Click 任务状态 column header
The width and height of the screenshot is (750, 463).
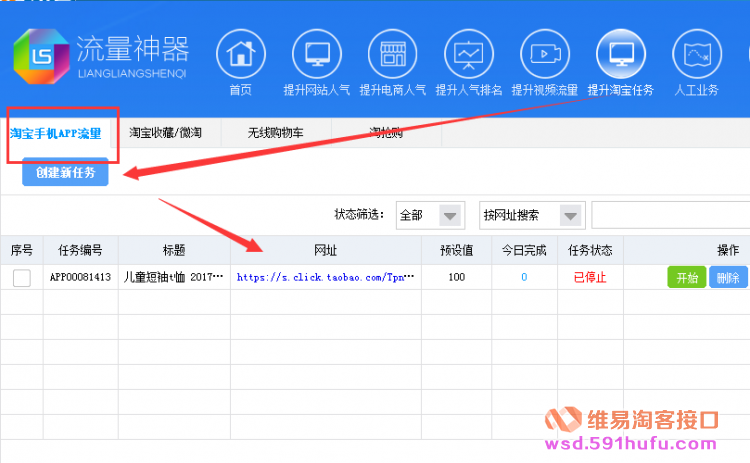(x=590, y=250)
